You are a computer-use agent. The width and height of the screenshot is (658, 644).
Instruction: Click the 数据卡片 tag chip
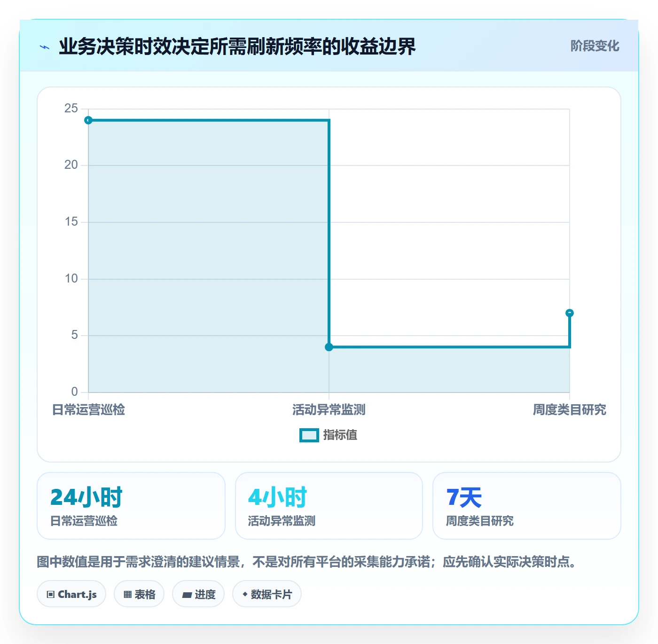[267, 594]
